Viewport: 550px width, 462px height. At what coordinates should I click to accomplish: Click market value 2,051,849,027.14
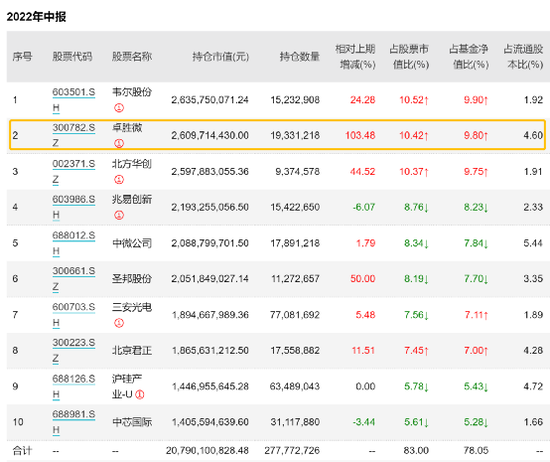(x=210, y=279)
